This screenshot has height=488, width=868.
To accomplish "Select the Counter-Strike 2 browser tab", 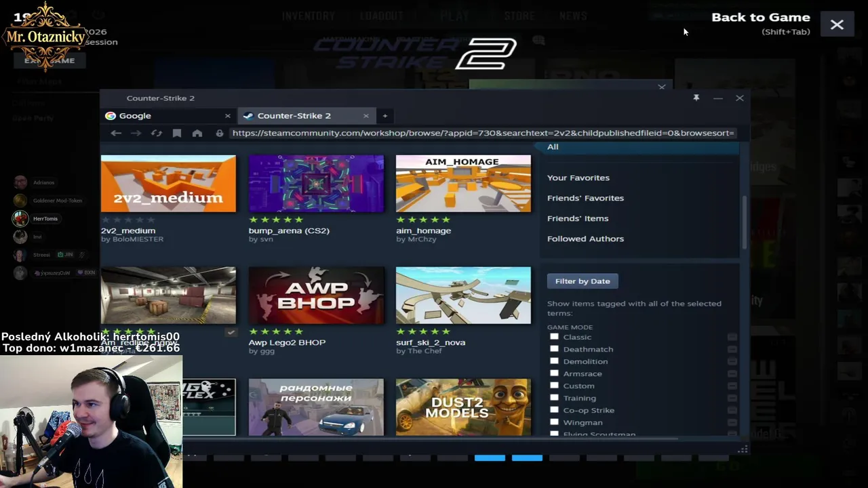I will (x=306, y=116).
